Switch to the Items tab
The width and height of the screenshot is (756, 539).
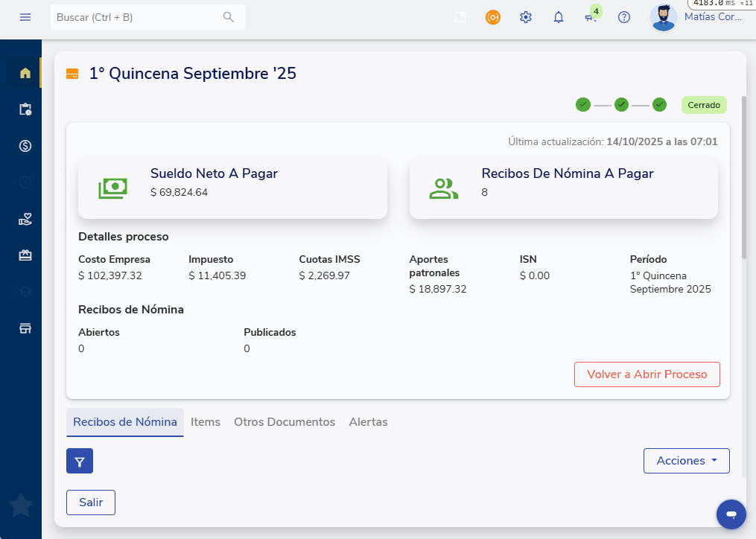[206, 421]
